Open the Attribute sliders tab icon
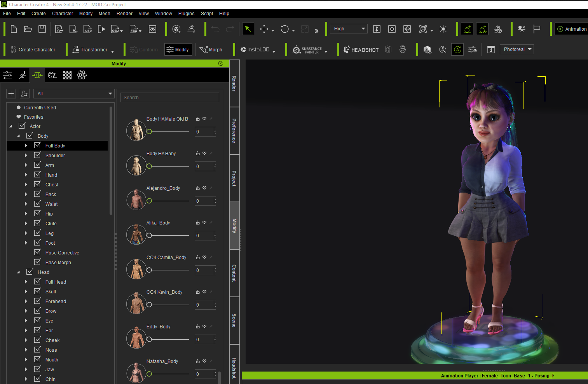The image size is (588, 384). (7, 75)
